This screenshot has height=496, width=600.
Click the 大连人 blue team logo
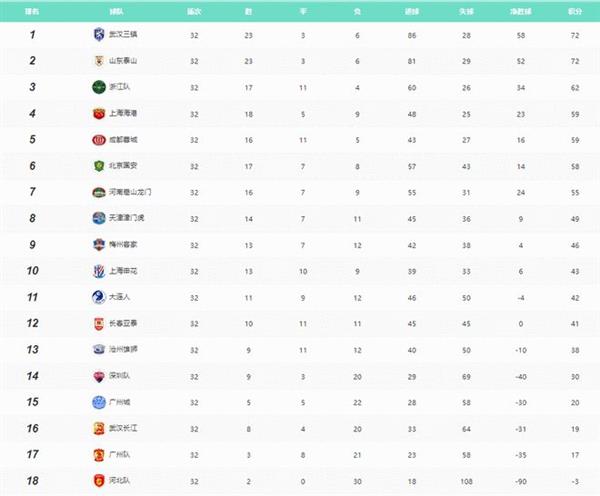click(99, 297)
